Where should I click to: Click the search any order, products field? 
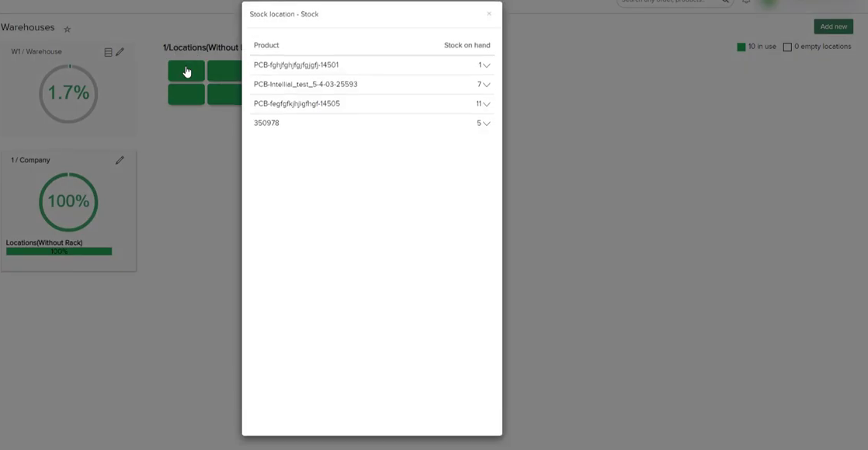click(x=668, y=2)
